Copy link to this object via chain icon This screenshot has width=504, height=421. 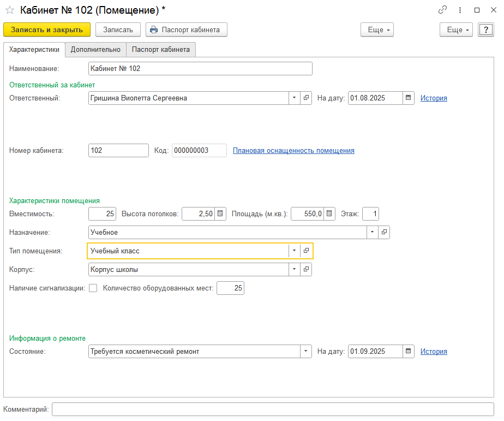point(442,10)
